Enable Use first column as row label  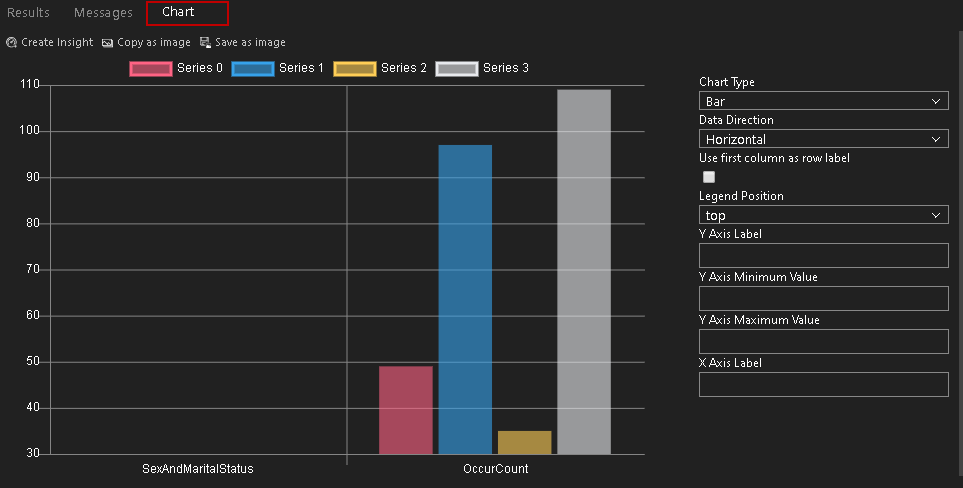pyautogui.click(x=709, y=177)
